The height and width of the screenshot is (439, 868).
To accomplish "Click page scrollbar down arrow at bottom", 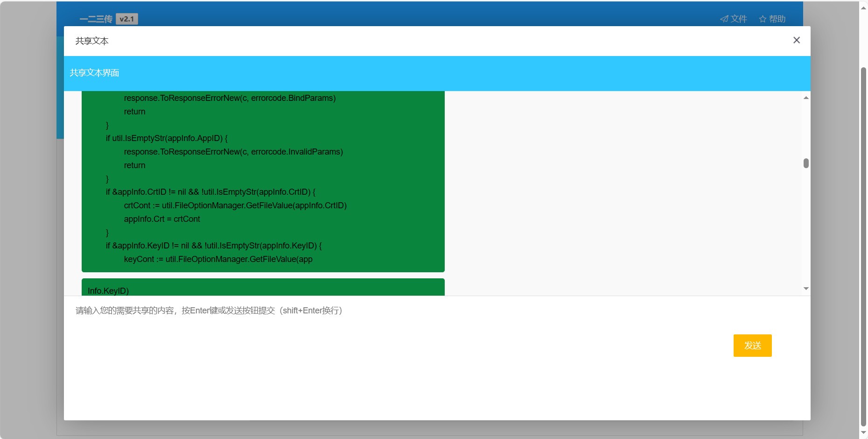I will [x=863, y=433].
